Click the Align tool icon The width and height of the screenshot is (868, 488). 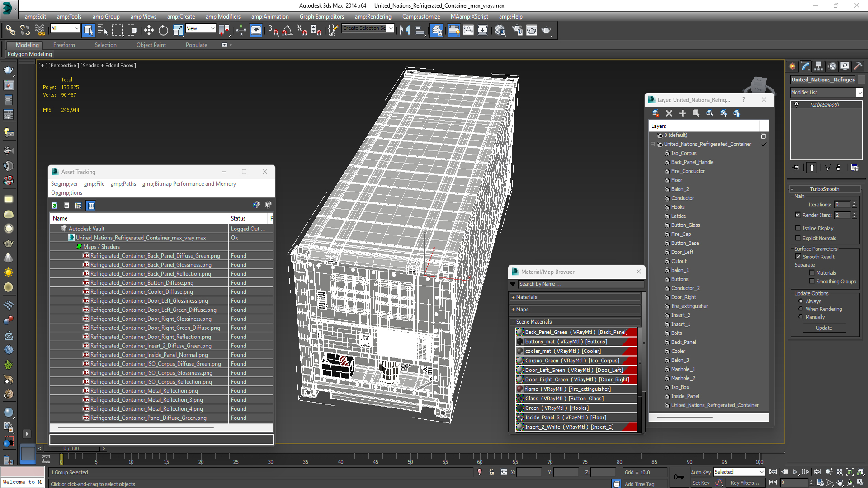click(420, 30)
